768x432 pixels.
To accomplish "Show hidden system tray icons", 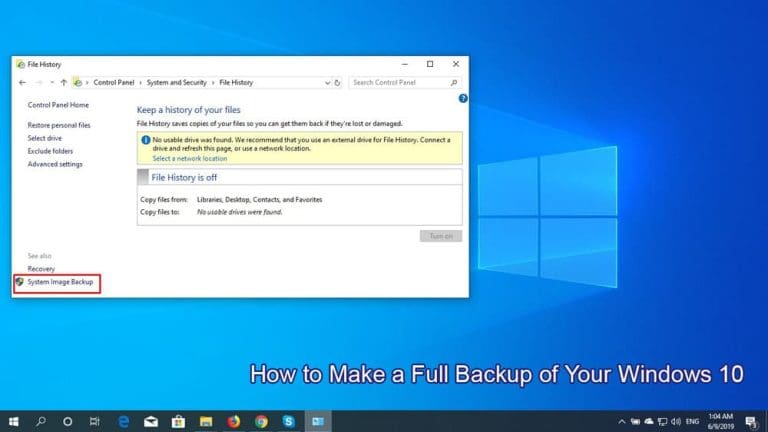I will point(622,422).
